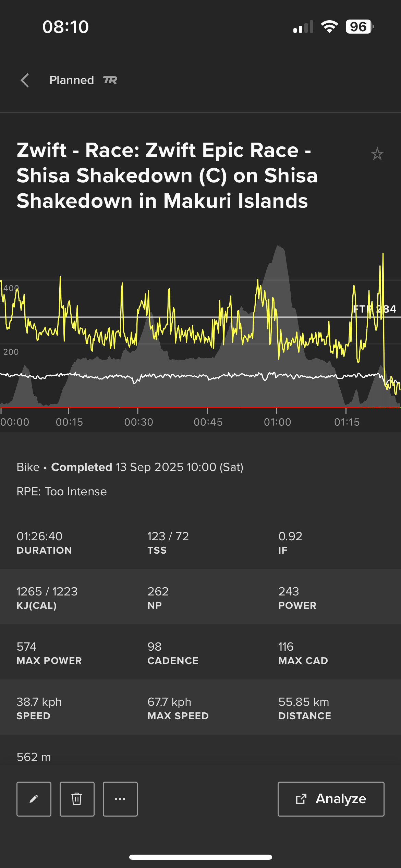Tap the 00:45 marker on the time axis
Viewport: 401px width, 868px height.
point(208,422)
